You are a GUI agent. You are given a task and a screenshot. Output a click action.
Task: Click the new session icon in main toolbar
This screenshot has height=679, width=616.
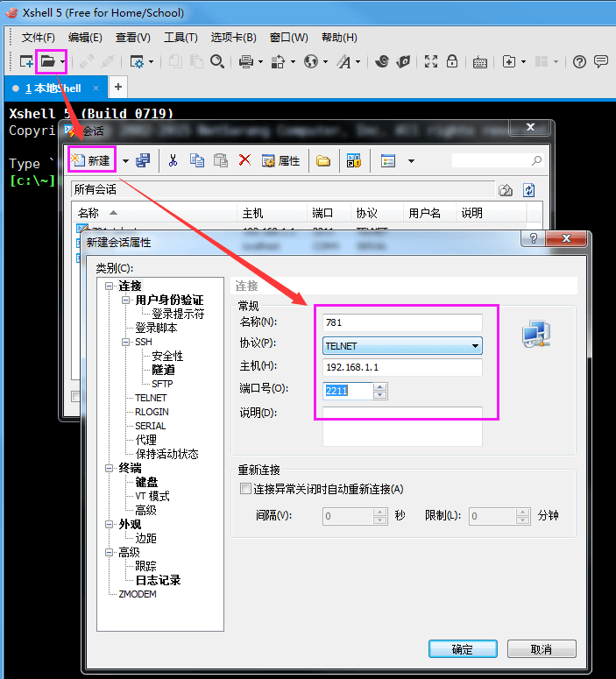point(26,61)
